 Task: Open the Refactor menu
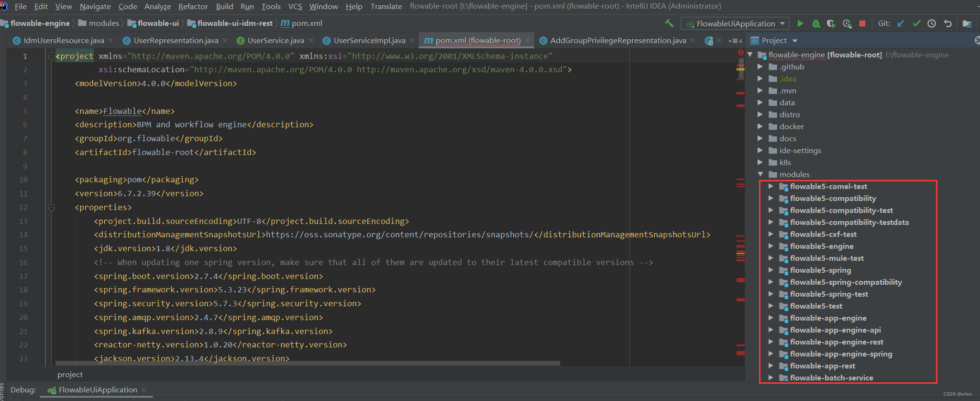point(193,6)
